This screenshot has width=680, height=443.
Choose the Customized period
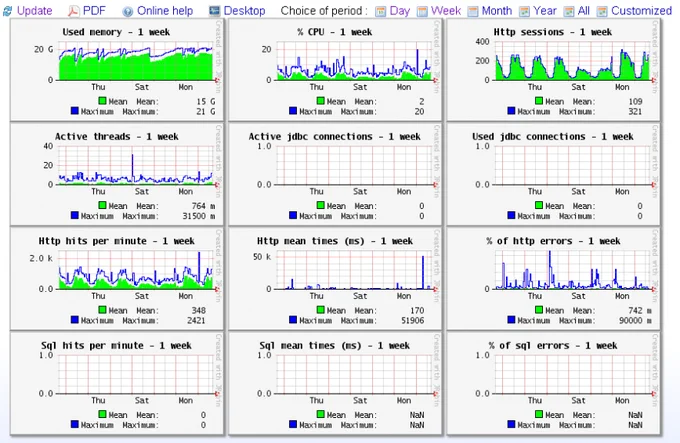point(641,11)
